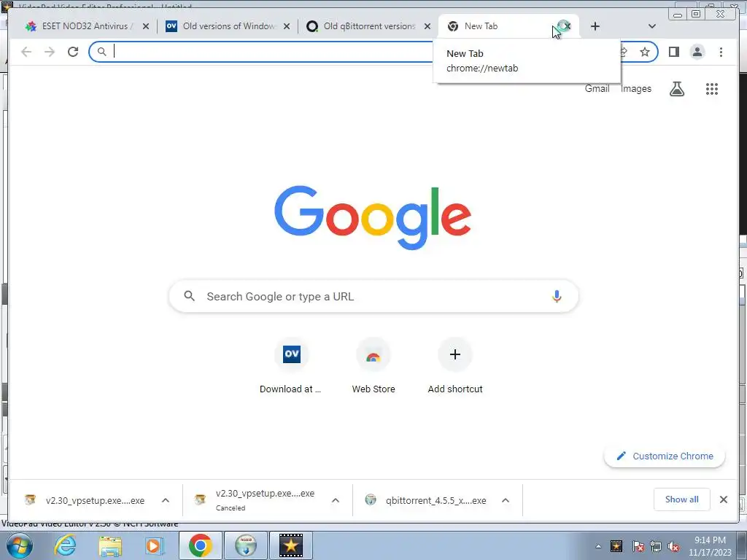Open the Google apps grid
Image resolution: width=747 pixels, height=560 pixels.
click(x=712, y=88)
